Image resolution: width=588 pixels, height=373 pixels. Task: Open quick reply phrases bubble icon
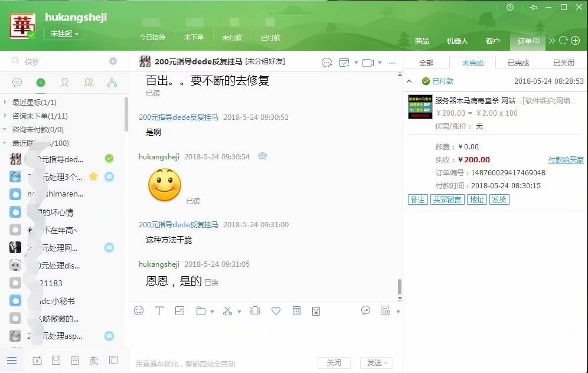[x=365, y=310]
